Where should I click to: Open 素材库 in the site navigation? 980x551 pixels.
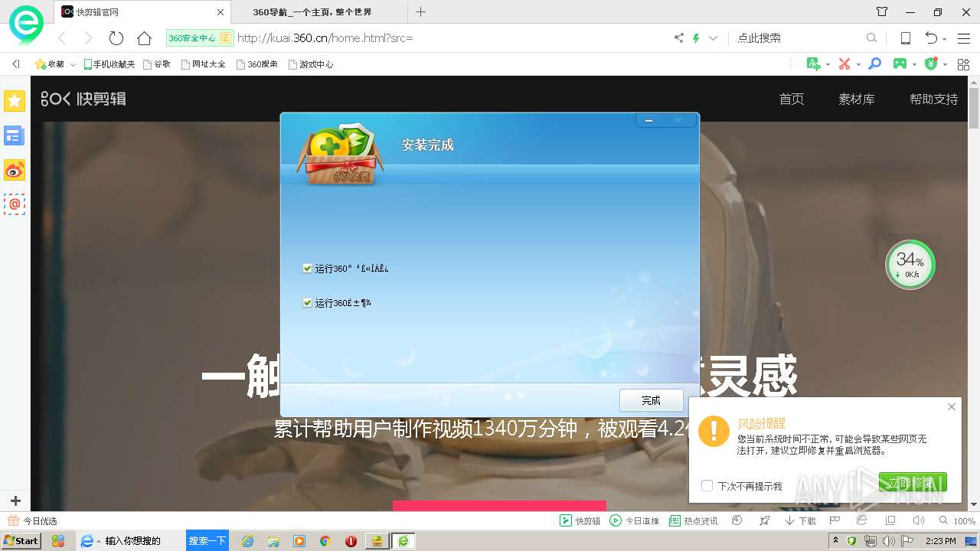857,99
